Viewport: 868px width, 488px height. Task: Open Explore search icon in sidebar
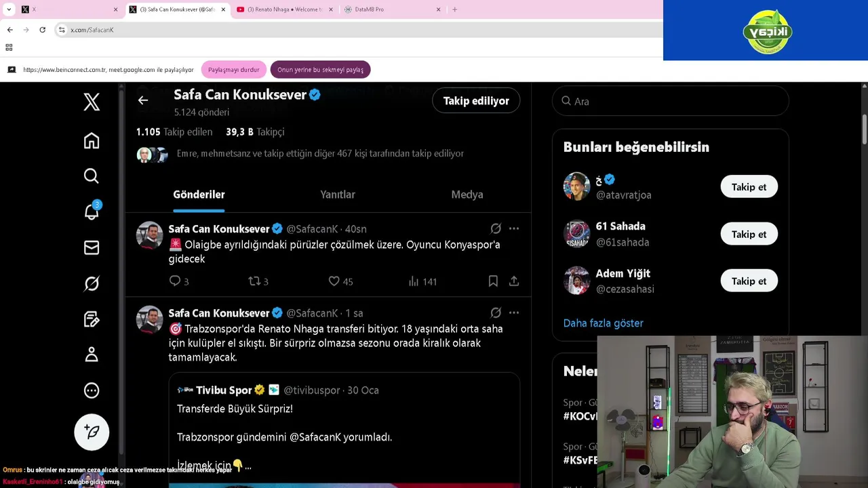92,176
